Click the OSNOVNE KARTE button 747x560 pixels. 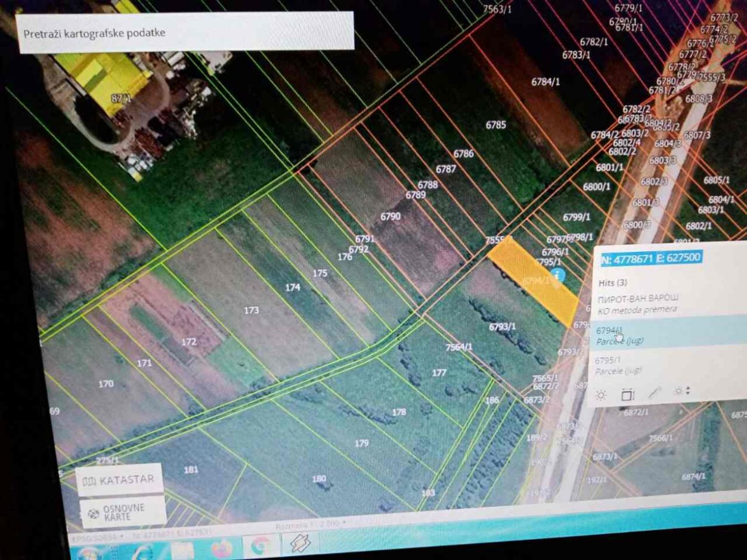123,512
